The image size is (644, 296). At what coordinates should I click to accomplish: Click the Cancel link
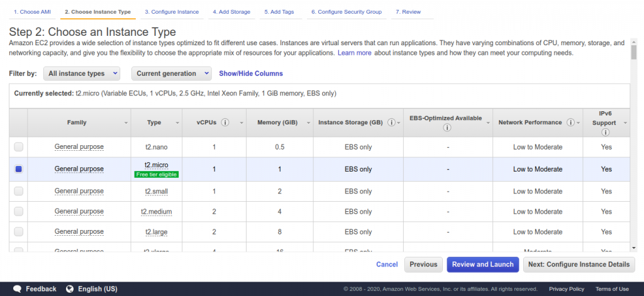coord(387,265)
